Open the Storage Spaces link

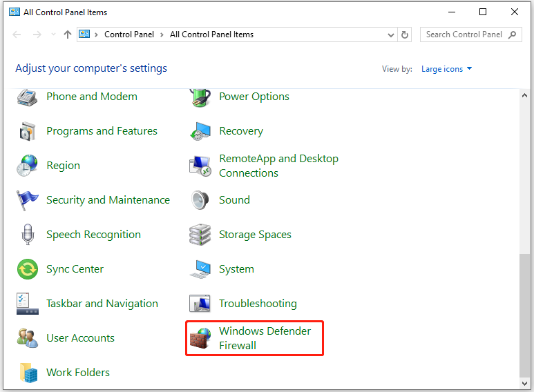coord(255,235)
